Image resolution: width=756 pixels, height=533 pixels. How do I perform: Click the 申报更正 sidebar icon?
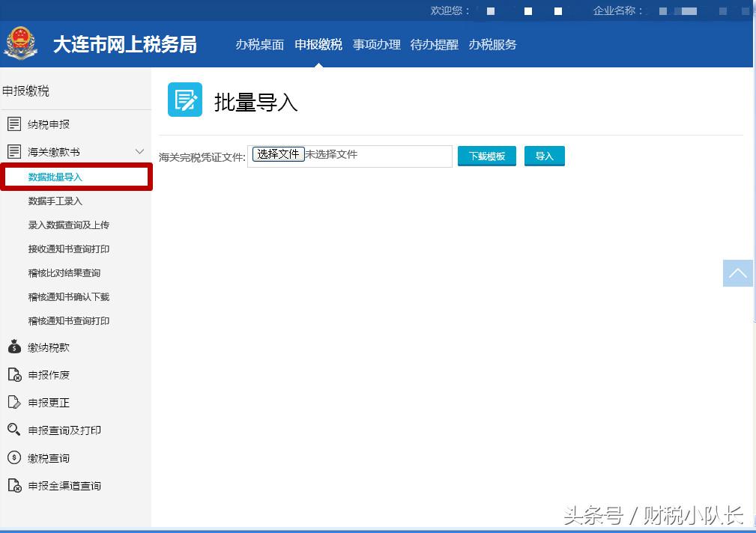click(13, 402)
